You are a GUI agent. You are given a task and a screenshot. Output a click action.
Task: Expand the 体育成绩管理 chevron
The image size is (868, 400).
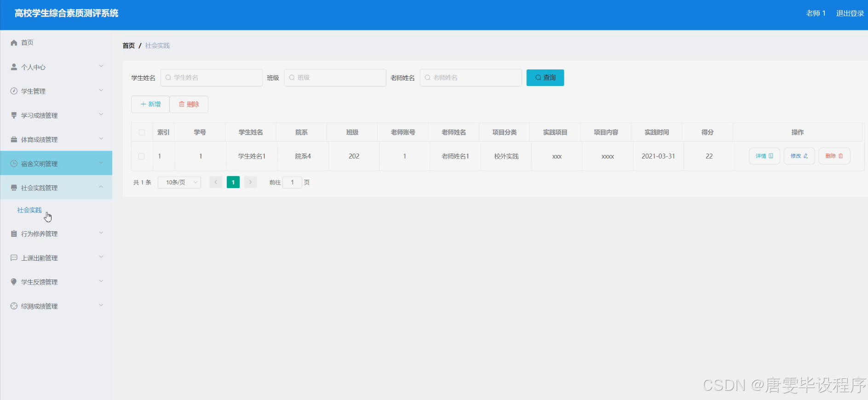tap(101, 138)
